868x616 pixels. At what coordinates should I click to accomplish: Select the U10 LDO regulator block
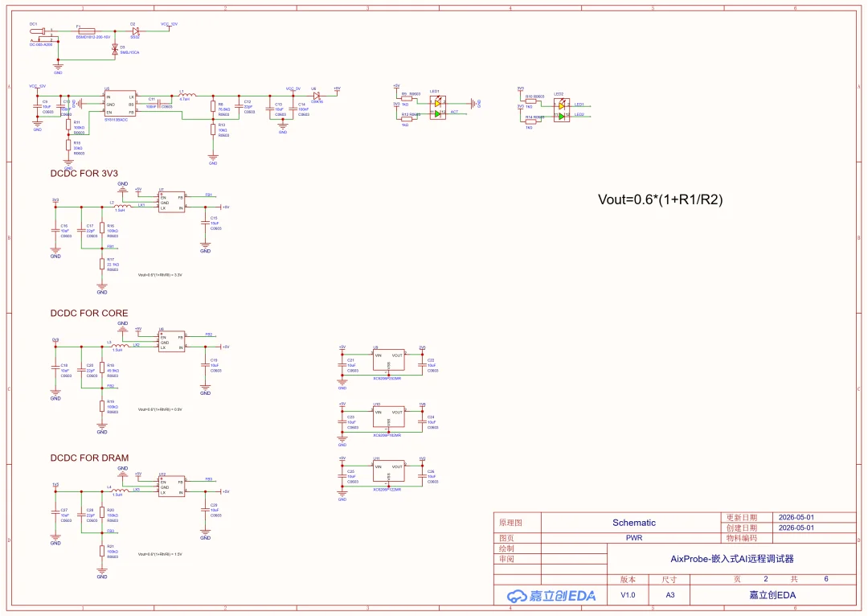pyautogui.click(x=389, y=417)
